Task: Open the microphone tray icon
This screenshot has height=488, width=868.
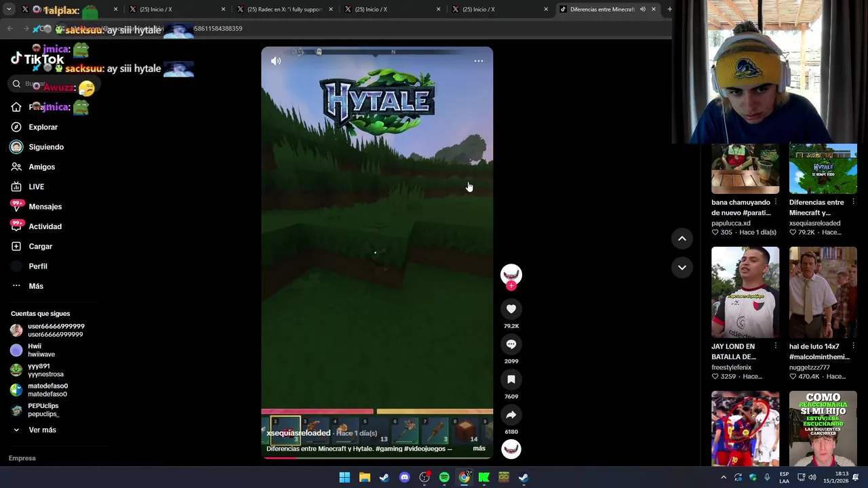Action: [767, 477]
